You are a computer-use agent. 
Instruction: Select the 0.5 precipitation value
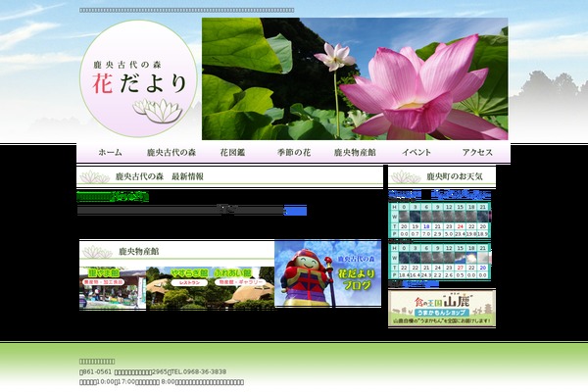click(461, 275)
